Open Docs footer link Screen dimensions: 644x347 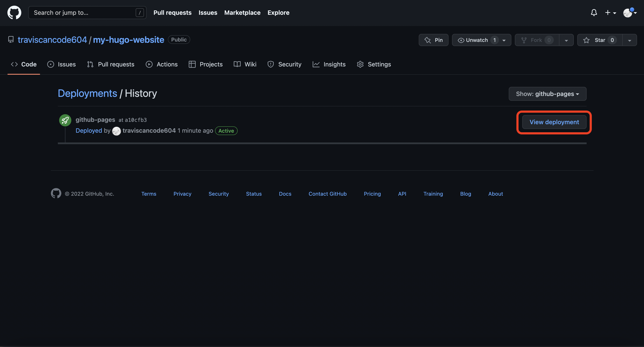tap(285, 194)
